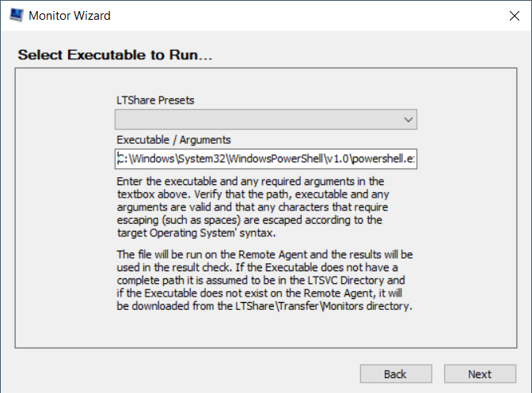Click the "target Operating System' syntax" line
Screen dimensions: 532x393
[197, 232]
